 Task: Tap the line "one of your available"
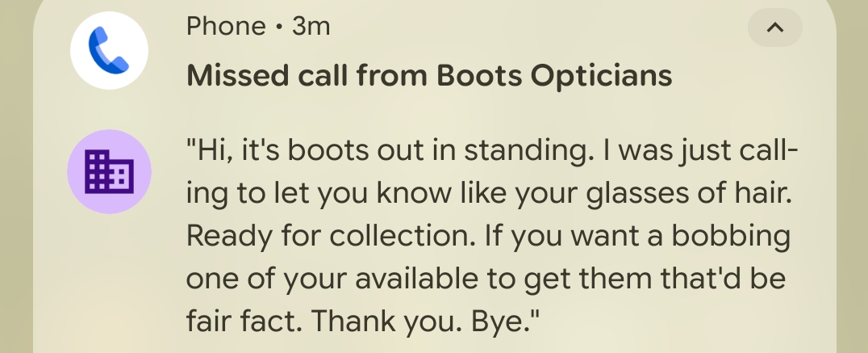point(318,279)
